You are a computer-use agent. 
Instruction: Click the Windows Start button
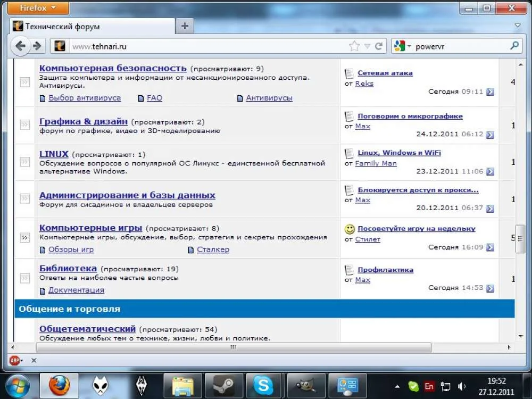[x=18, y=385]
